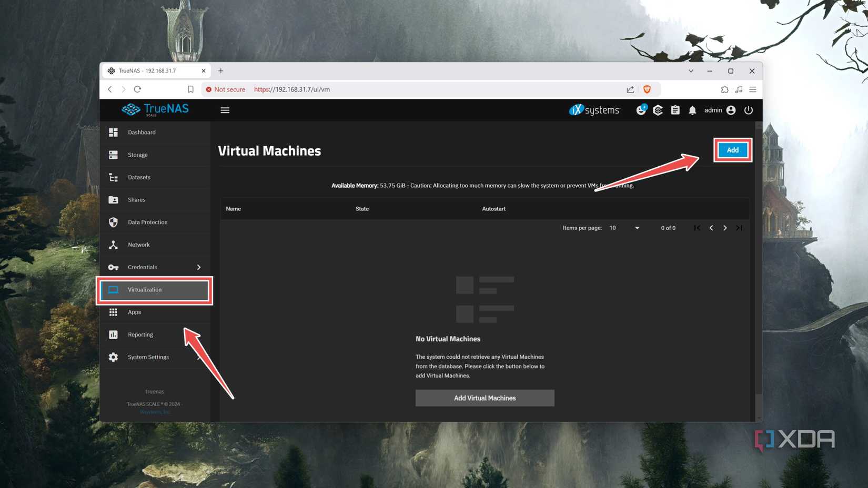868x488 pixels.
Task: Click the power button icon
Action: pyautogui.click(x=748, y=110)
